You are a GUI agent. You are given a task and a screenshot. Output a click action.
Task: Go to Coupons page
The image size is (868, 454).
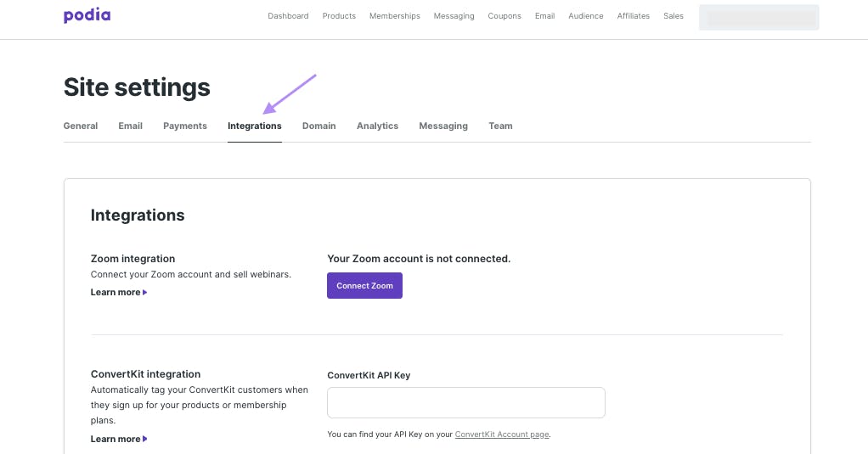(504, 16)
